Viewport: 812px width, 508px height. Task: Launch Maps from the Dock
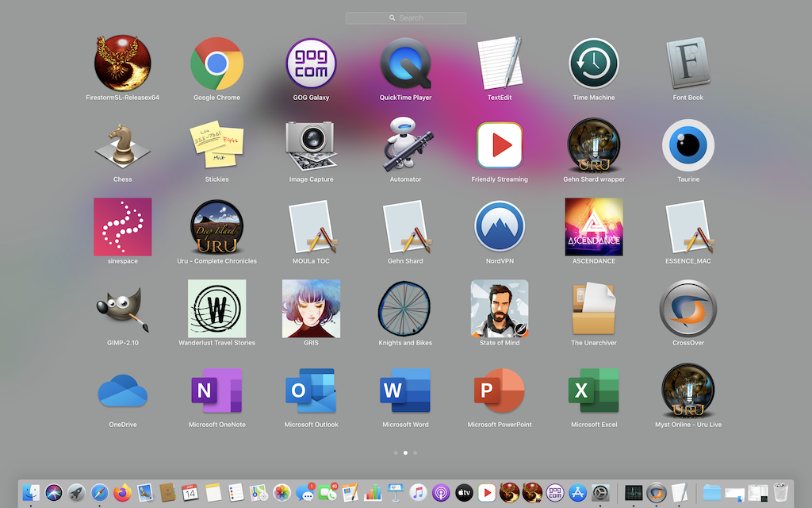click(x=259, y=492)
